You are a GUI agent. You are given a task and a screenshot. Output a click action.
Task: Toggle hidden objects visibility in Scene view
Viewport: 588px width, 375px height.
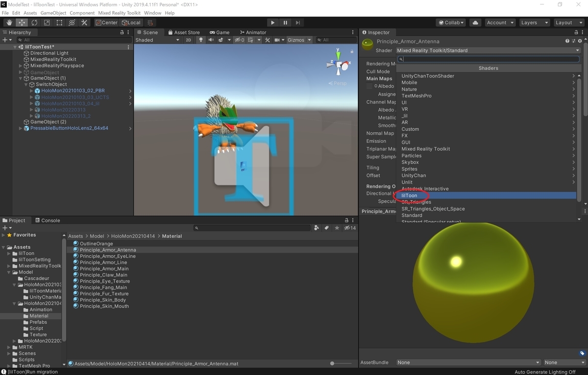(240, 40)
